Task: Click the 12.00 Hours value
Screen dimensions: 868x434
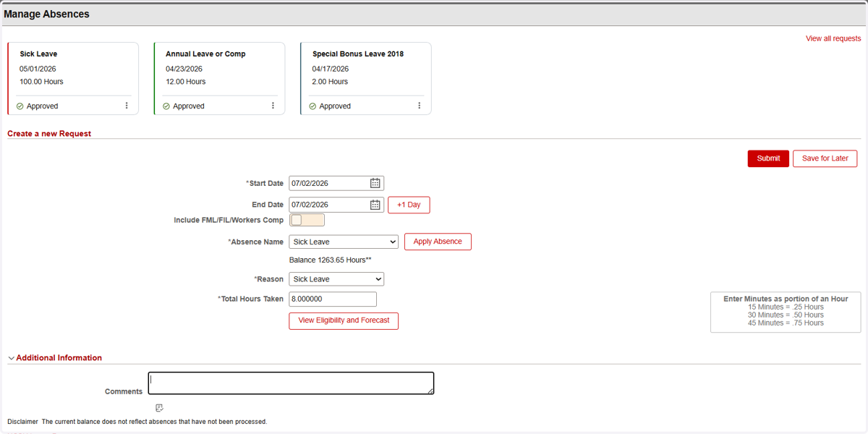Action: 185,82
